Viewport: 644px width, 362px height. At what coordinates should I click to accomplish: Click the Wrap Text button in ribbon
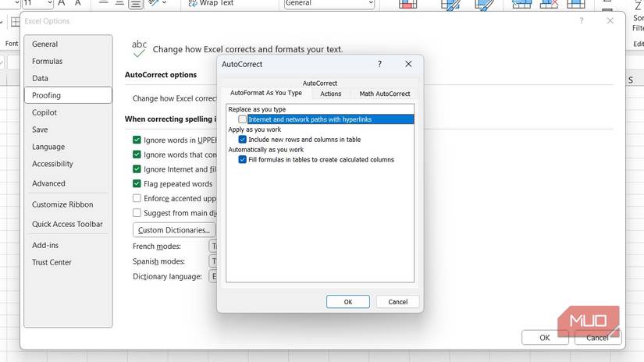[210, 3]
